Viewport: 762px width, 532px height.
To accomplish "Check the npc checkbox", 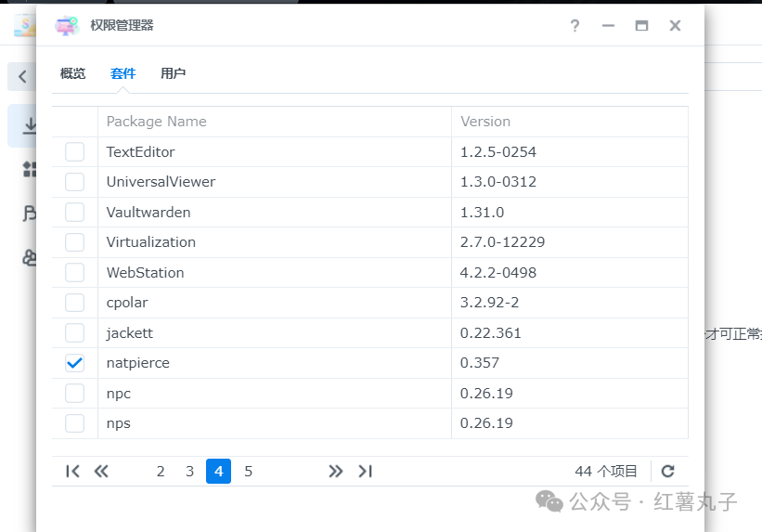I will coord(75,393).
